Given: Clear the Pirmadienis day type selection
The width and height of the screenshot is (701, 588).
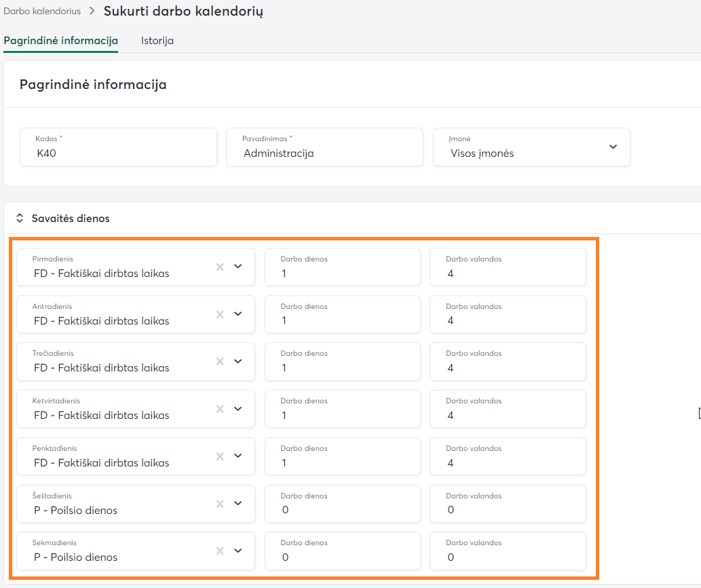Looking at the screenshot, I should point(220,267).
